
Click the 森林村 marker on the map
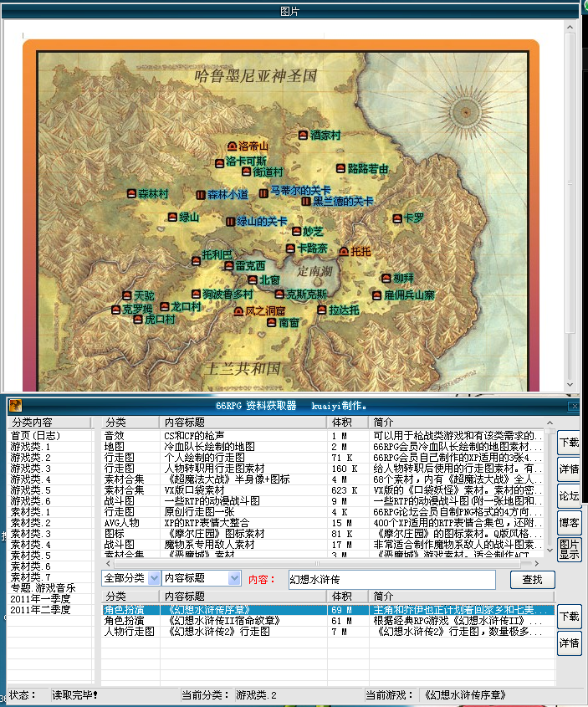[131, 193]
